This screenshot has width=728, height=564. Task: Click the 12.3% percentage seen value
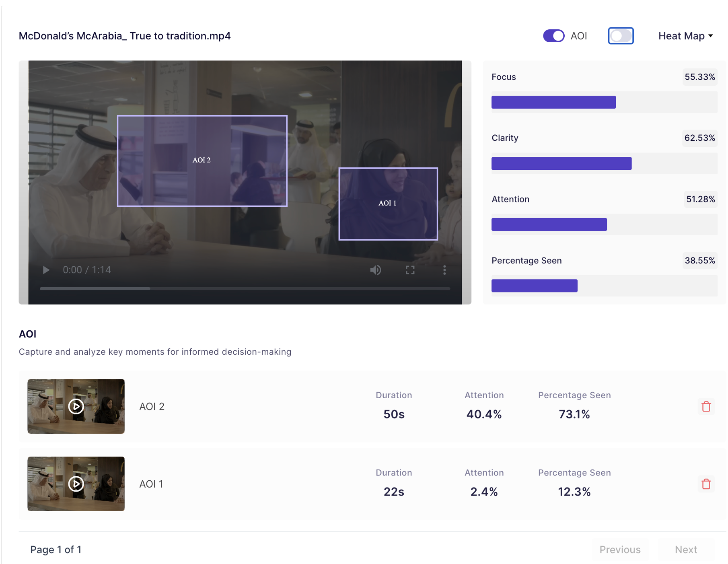click(574, 492)
